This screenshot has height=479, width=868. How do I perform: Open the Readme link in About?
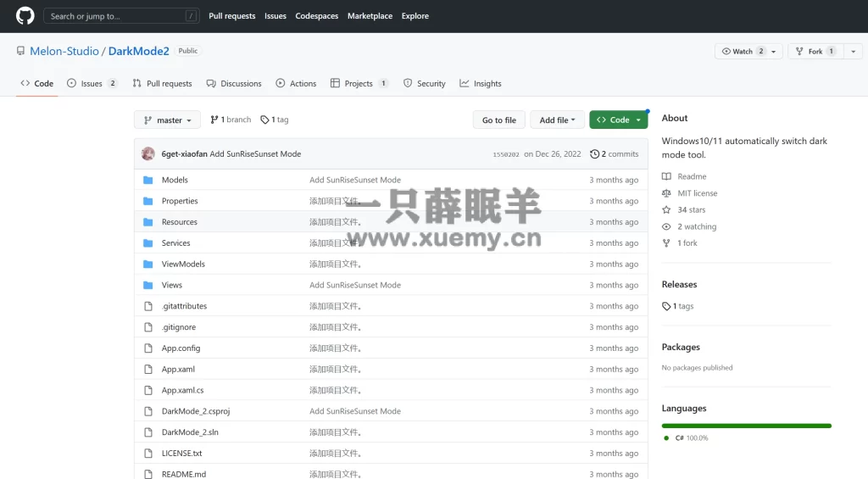[x=684, y=176]
